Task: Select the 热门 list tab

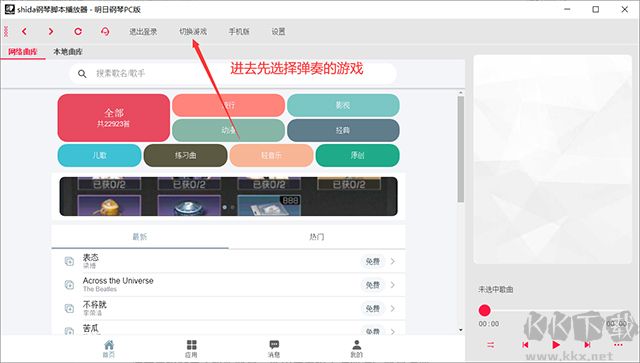Action: [317, 236]
